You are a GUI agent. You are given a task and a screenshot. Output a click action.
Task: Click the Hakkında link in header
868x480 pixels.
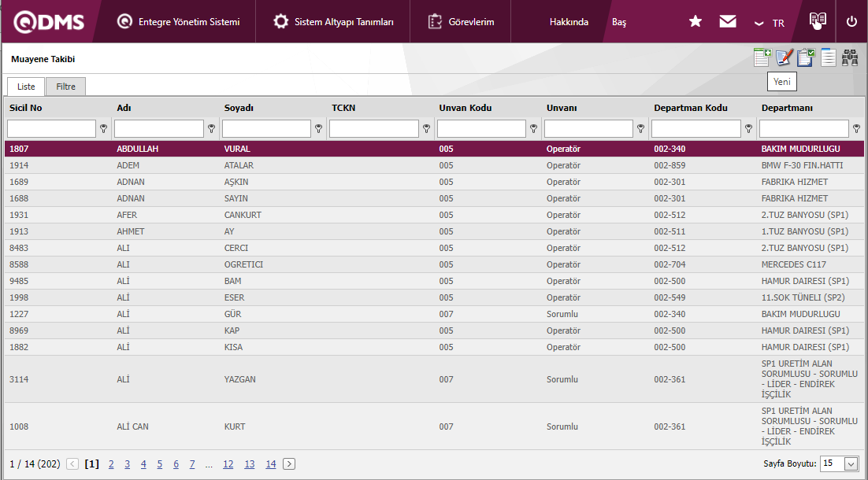pos(569,22)
